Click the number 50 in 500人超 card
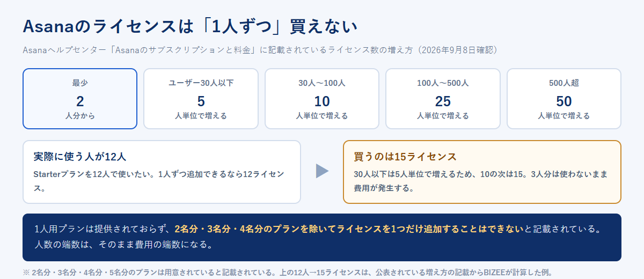Image resolution: width=644 pixels, height=279 pixels. [x=564, y=101]
